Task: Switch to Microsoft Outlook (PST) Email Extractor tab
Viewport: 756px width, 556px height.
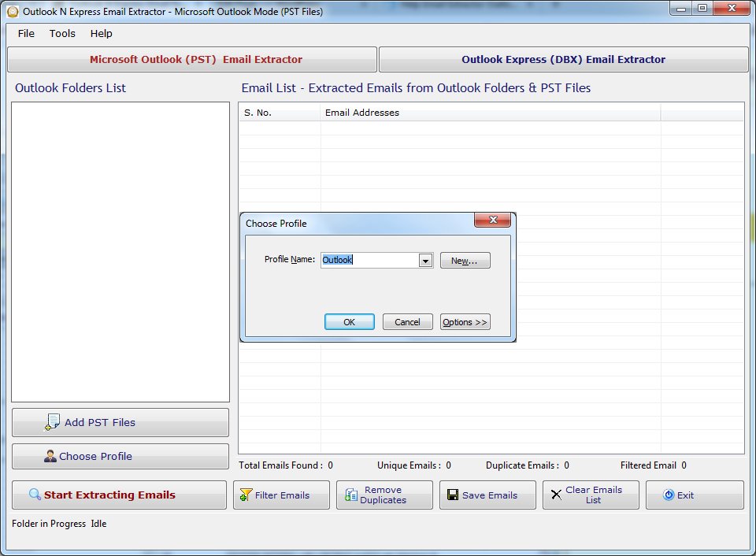Action: coord(192,59)
